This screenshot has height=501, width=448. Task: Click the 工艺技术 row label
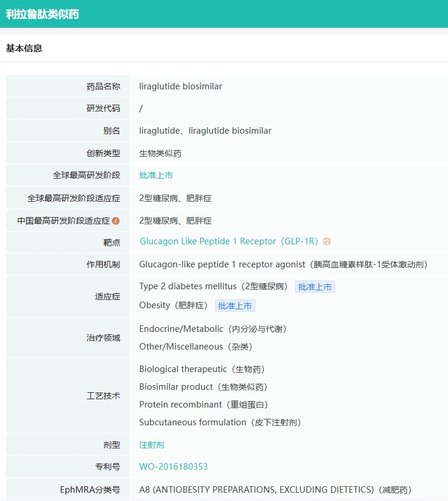(103, 396)
